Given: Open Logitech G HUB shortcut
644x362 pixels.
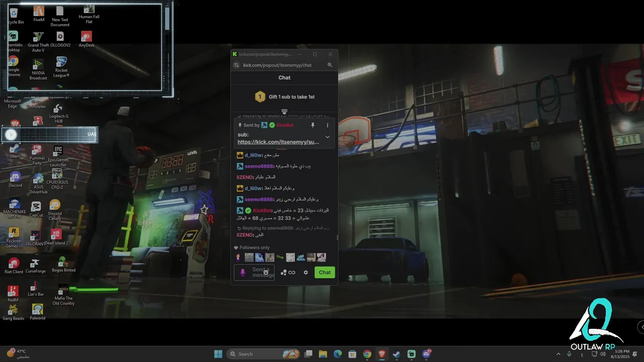Looking at the screenshot, I should (x=59, y=114).
